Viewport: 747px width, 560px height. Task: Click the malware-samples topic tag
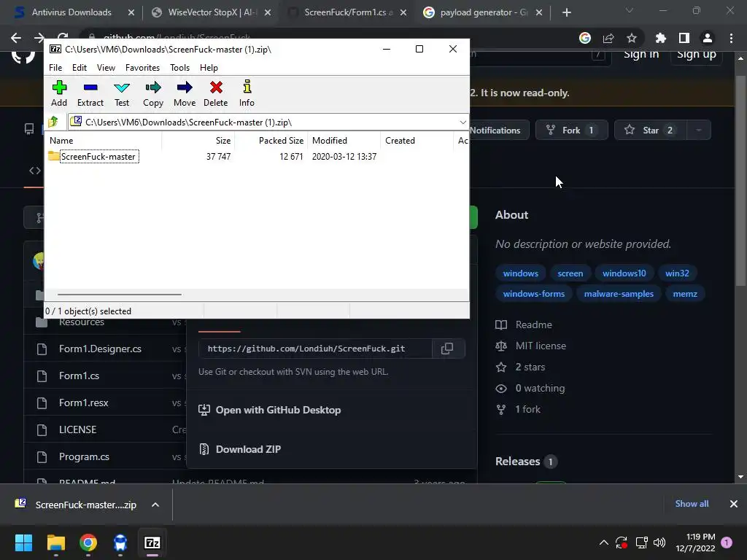(619, 294)
